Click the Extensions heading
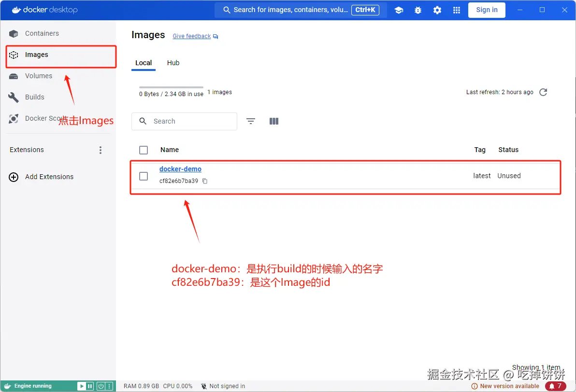576x392 pixels. coord(27,150)
